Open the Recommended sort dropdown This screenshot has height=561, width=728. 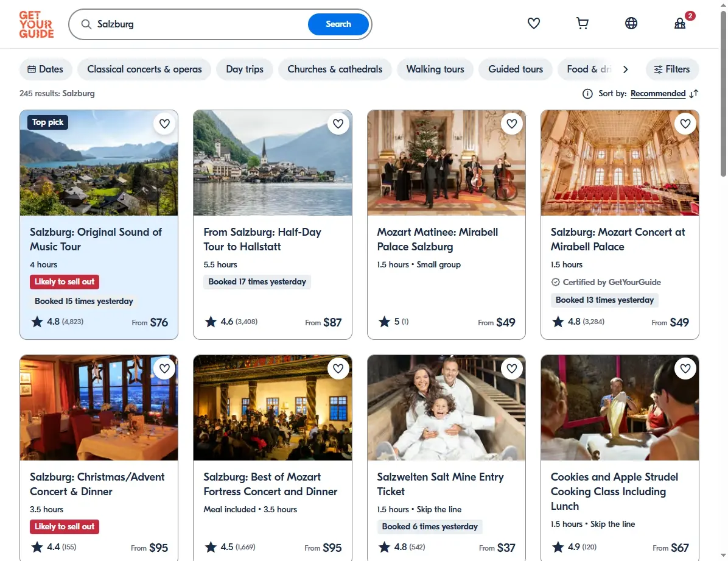658,93
